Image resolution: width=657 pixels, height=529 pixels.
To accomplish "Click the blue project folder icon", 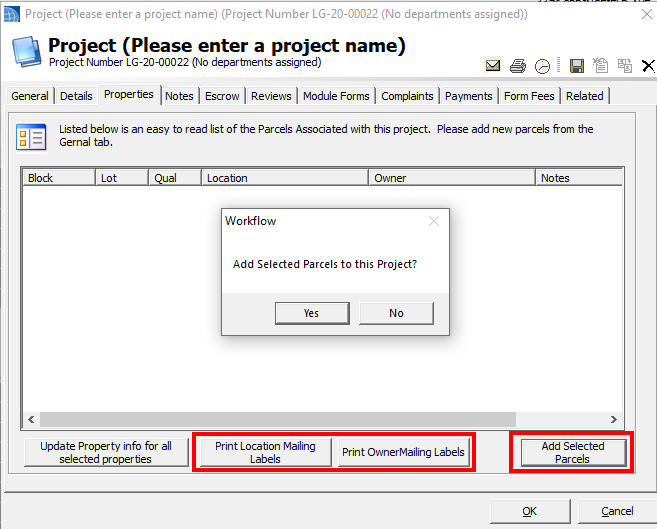I will coord(26,52).
